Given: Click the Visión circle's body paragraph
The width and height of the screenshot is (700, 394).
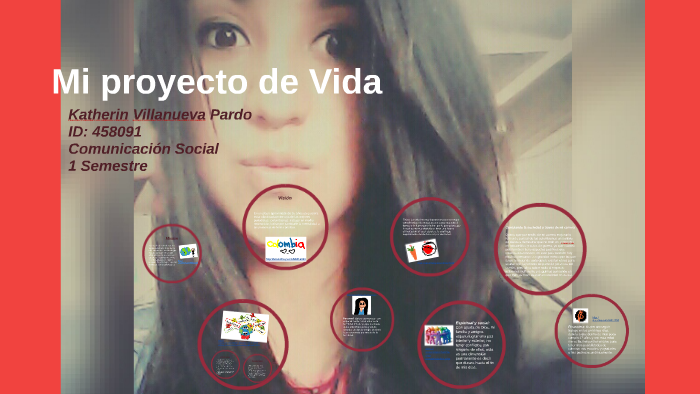Looking at the screenshot, I should (286, 220).
